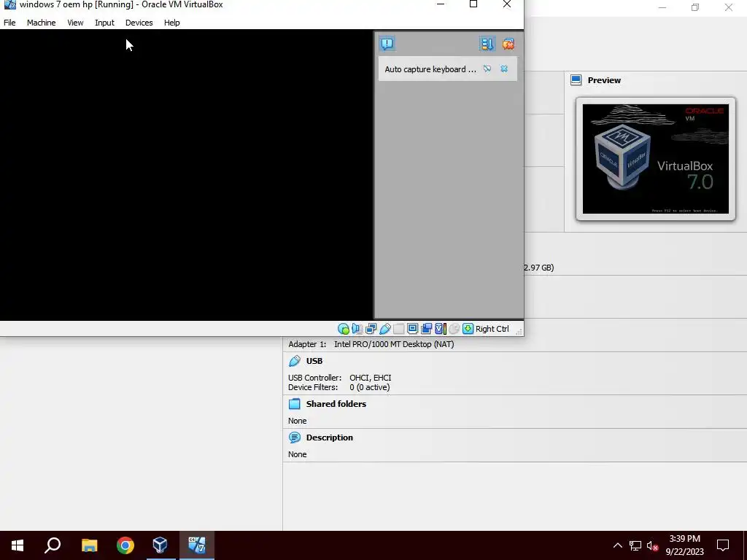Click None under Description
This screenshot has height=560, width=747.
coord(298,454)
